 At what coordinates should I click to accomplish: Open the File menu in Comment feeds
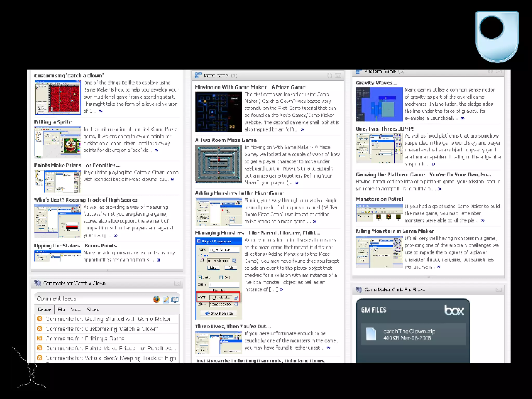(x=61, y=310)
